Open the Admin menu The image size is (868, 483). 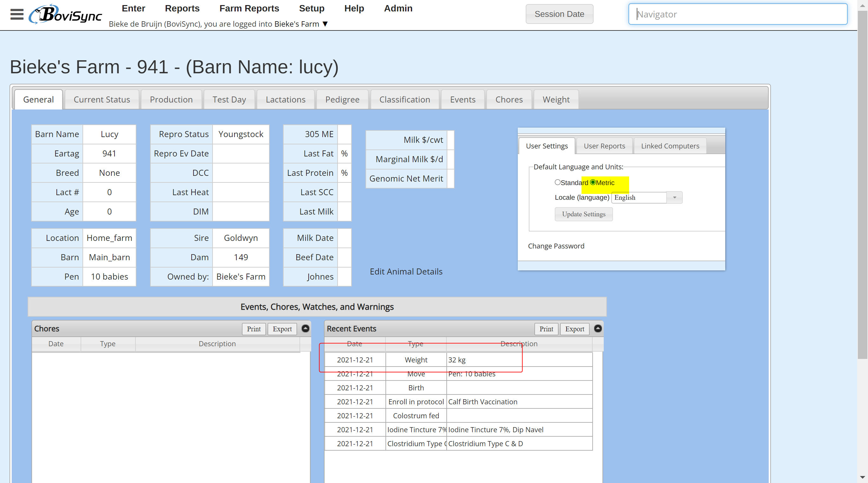(x=398, y=8)
